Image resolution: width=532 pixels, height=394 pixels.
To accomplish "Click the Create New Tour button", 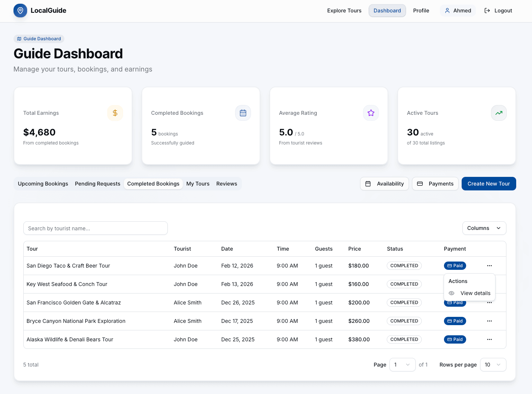I will point(489,184).
